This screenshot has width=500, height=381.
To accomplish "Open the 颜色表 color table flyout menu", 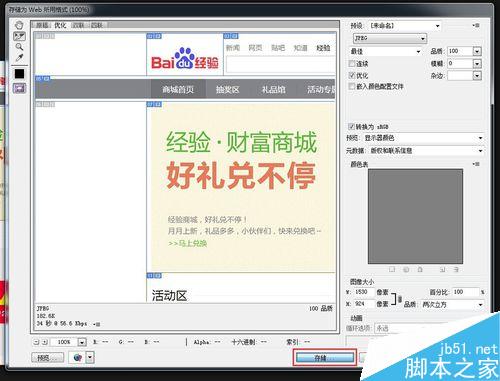I will (x=476, y=164).
